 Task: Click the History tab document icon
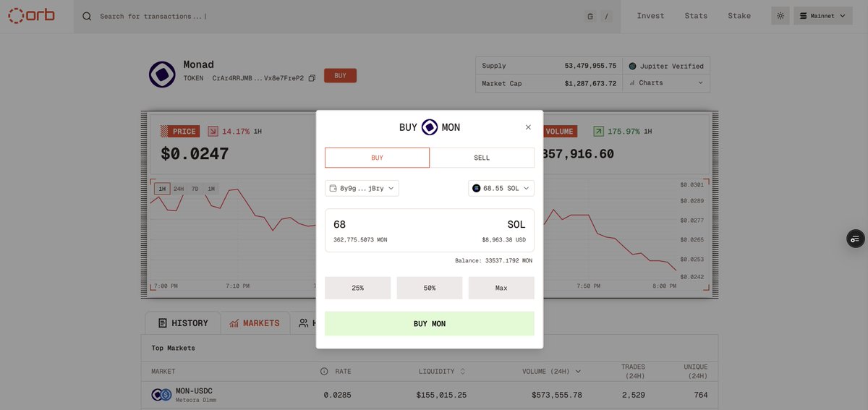163,323
